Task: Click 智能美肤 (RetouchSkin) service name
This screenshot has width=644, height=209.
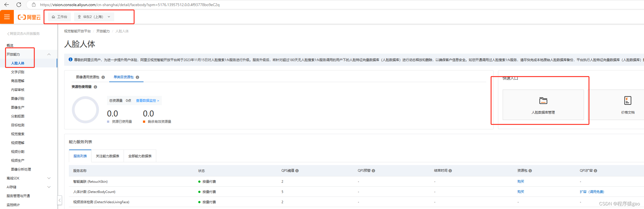Action: point(90,182)
